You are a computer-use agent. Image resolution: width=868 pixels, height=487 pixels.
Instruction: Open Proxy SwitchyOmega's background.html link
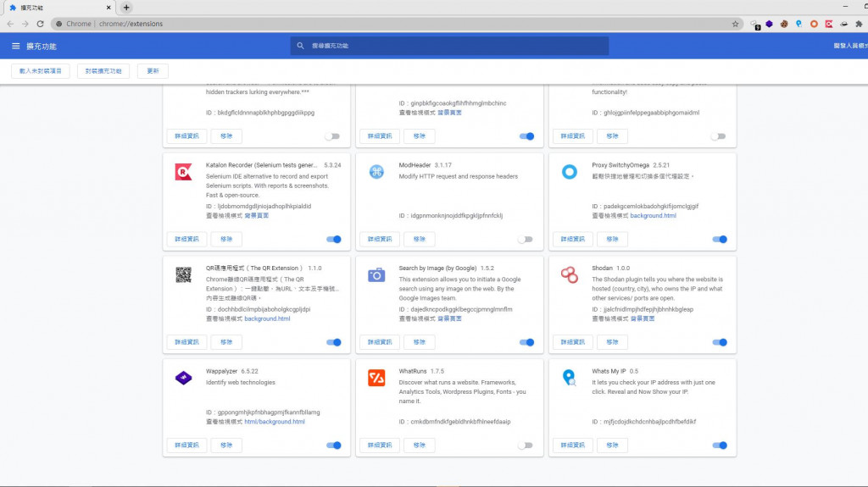tap(653, 216)
